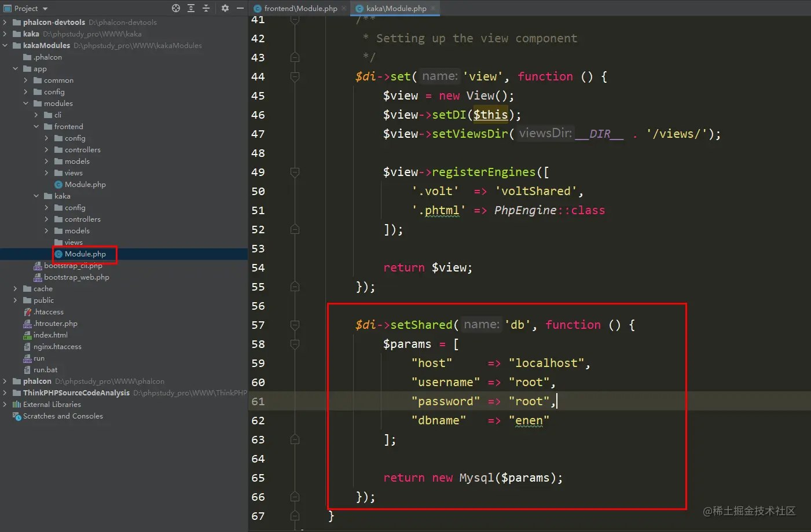Expand the common folder
The width and height of the screenshot is (811, 532).
click(26, 80)
